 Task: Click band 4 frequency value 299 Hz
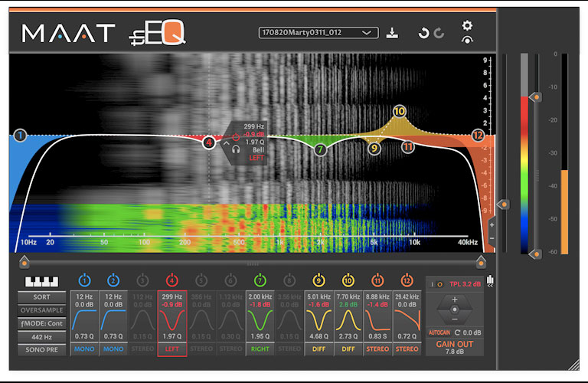[171, 296]
